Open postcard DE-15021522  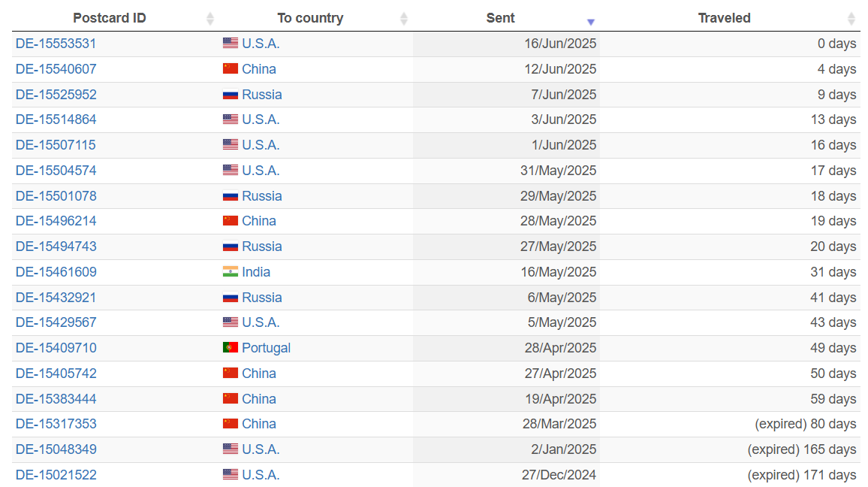(56, 475)
